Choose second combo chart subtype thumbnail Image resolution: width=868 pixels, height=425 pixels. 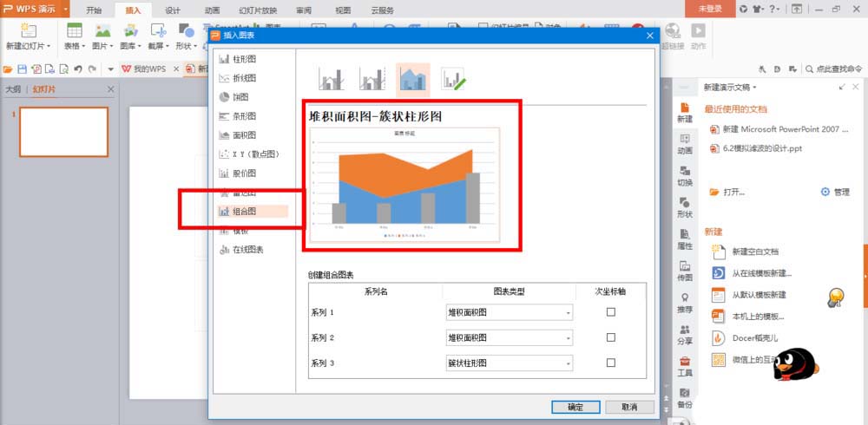click(x=372, y=79)
